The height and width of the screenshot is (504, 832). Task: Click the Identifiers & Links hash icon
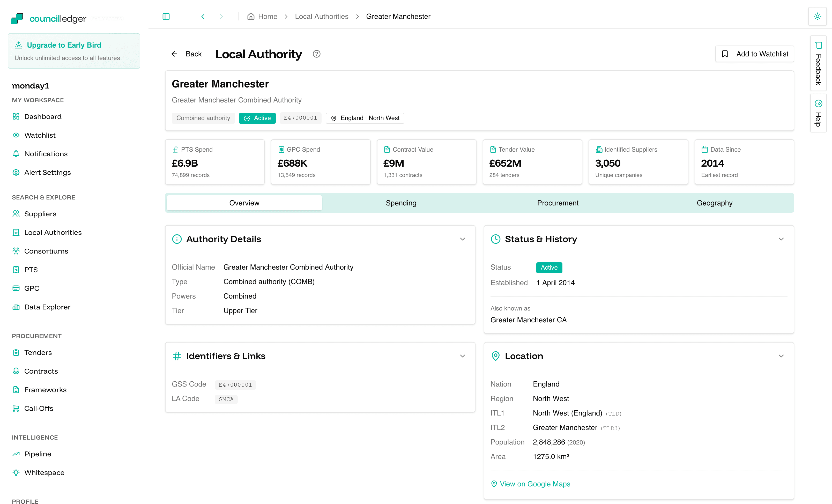point(177,356)
